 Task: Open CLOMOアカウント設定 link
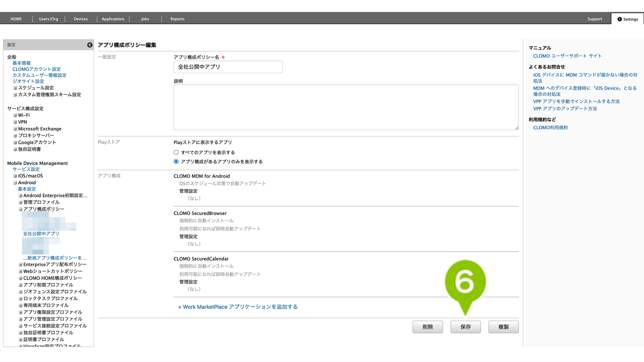click(37, 69)
